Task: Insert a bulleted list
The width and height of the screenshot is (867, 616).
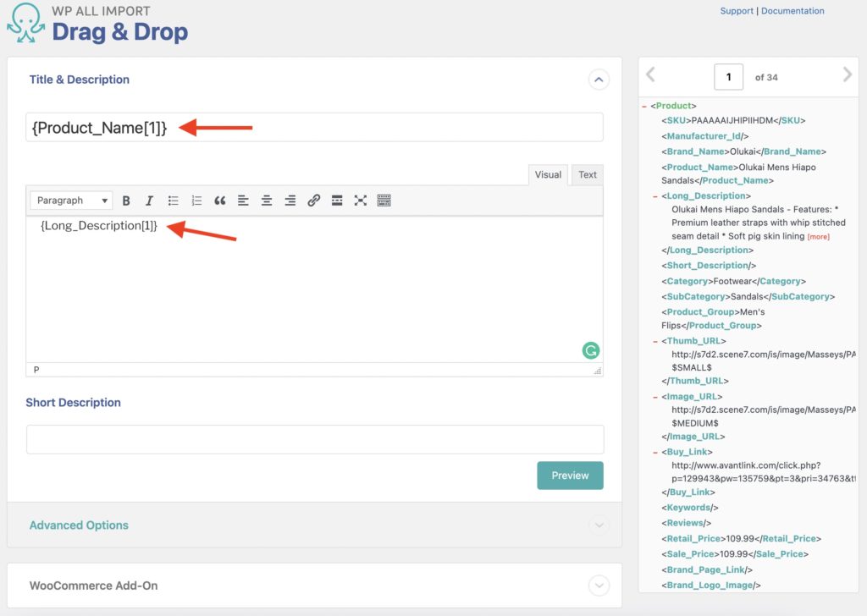Action: click(x=173, y=201)
